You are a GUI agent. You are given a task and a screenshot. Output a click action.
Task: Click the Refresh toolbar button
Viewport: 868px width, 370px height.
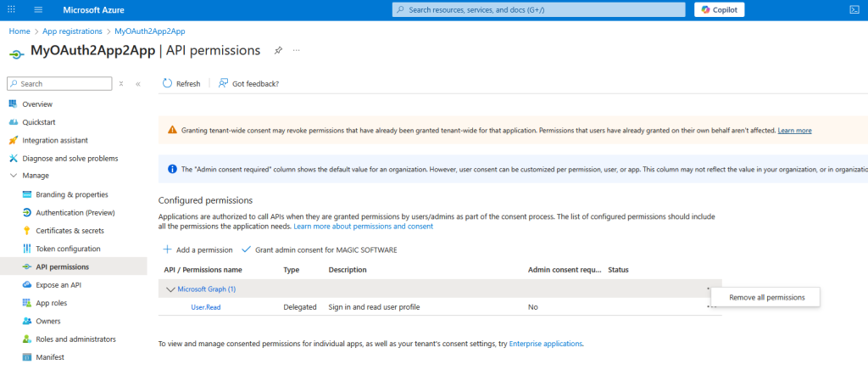pyautogui.click(x=181, y=83)
